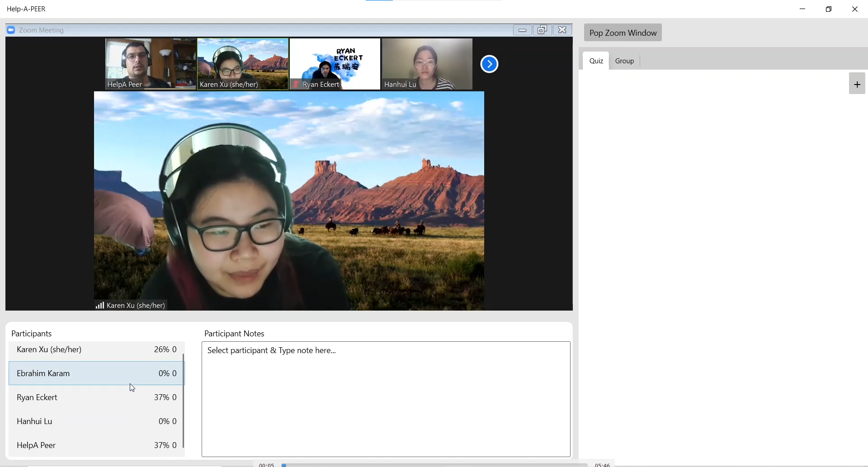Viewport: 868px width, 467px height.
Task: Maximize the Help-A-PEER window
Action: pyautogui.click(x=829, y=9)
